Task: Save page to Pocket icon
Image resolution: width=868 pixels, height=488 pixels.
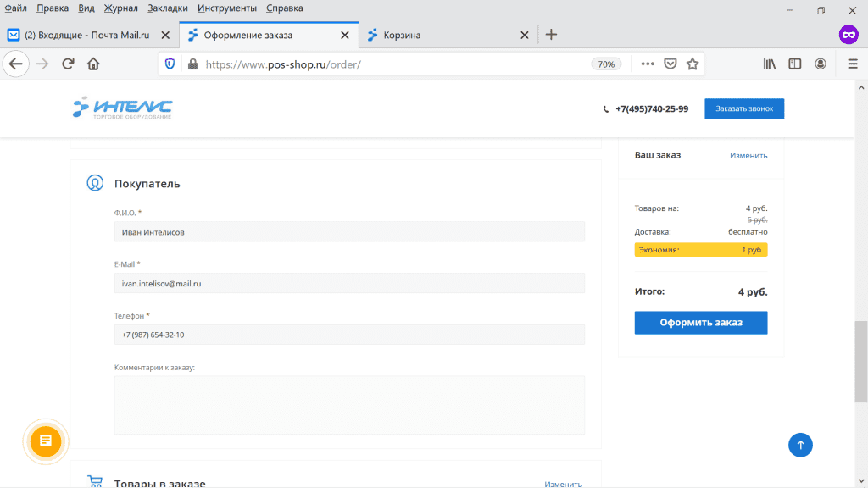Action: 670,64
